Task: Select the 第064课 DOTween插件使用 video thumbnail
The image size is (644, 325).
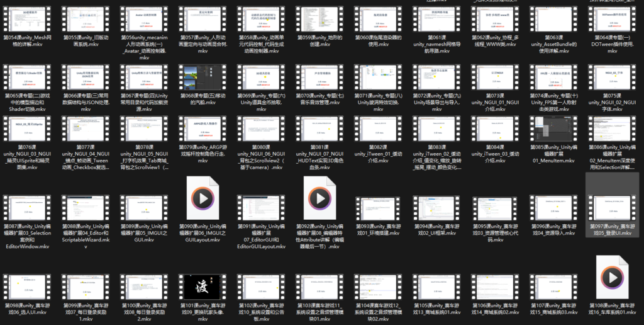Action: point(612,18)
